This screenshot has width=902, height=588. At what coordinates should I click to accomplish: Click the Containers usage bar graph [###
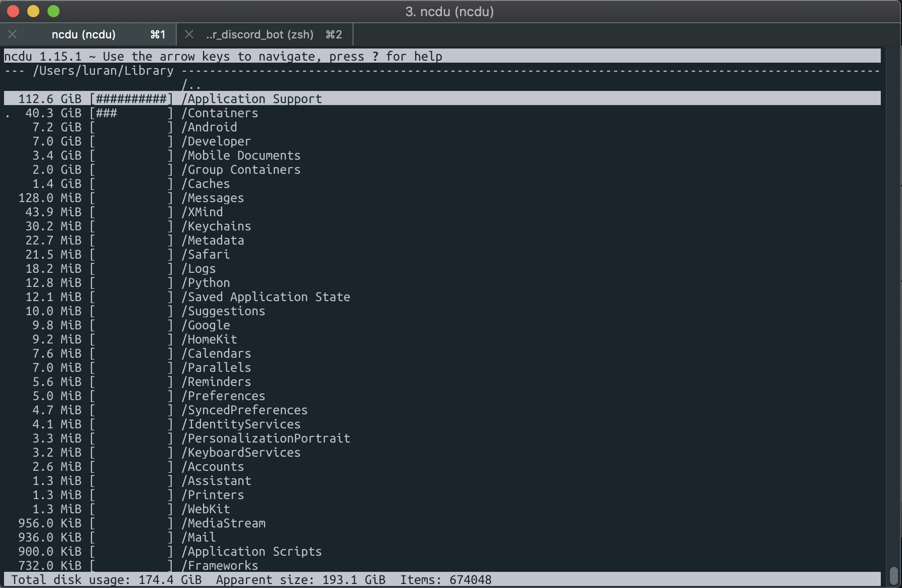click(x=131, y=113)
